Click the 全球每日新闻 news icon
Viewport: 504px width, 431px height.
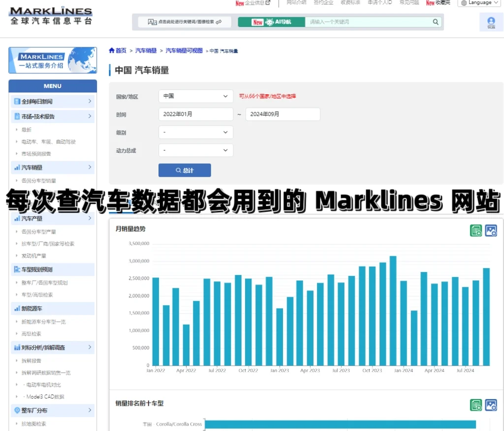17,101
